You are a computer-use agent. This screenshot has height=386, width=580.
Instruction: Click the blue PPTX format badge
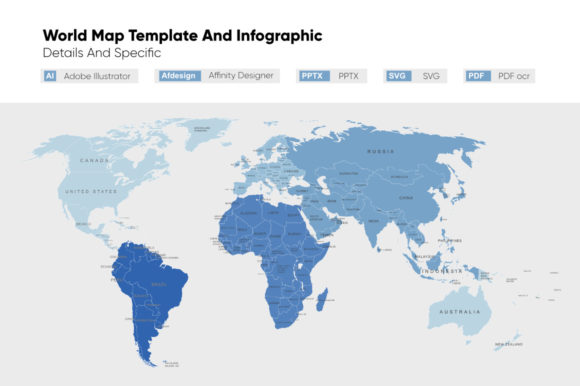tap(314, 76)
